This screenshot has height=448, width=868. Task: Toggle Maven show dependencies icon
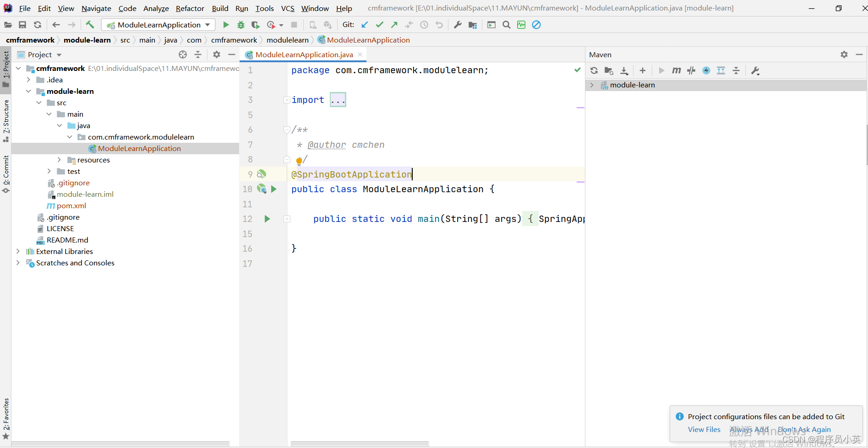coord(721,70)
